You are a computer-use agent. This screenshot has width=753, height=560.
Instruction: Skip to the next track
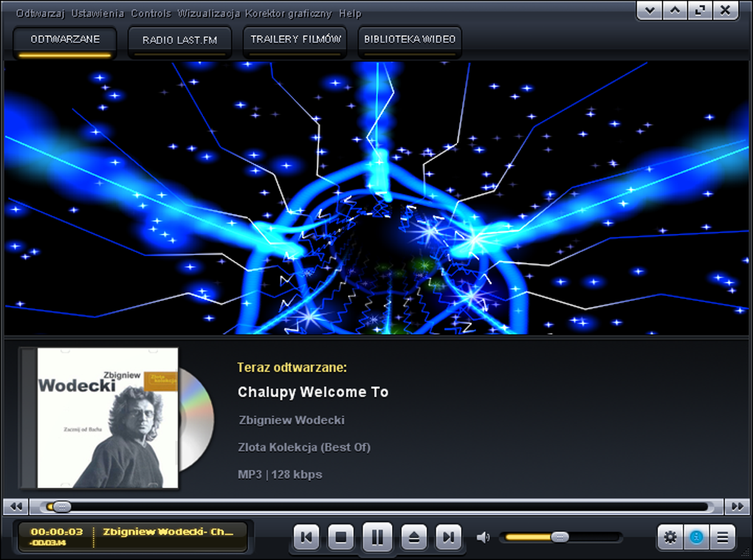coord(449,536)
